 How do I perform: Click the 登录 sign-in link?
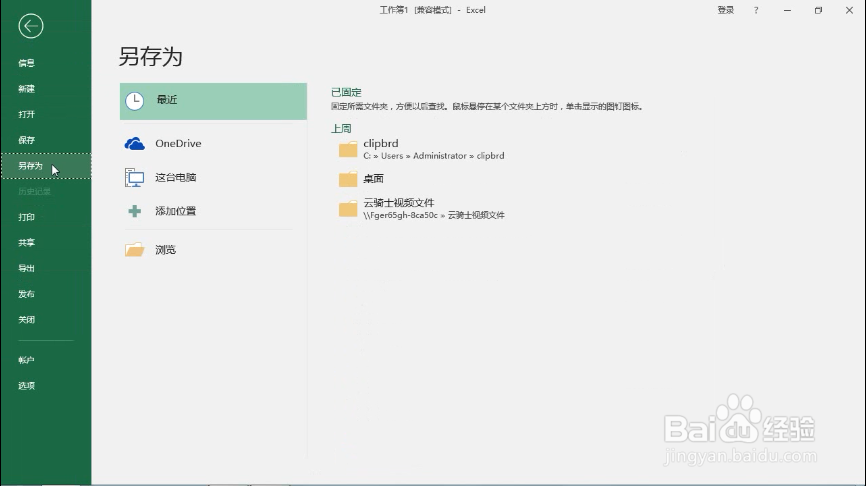pyautogui.click(x=726, y=10)
